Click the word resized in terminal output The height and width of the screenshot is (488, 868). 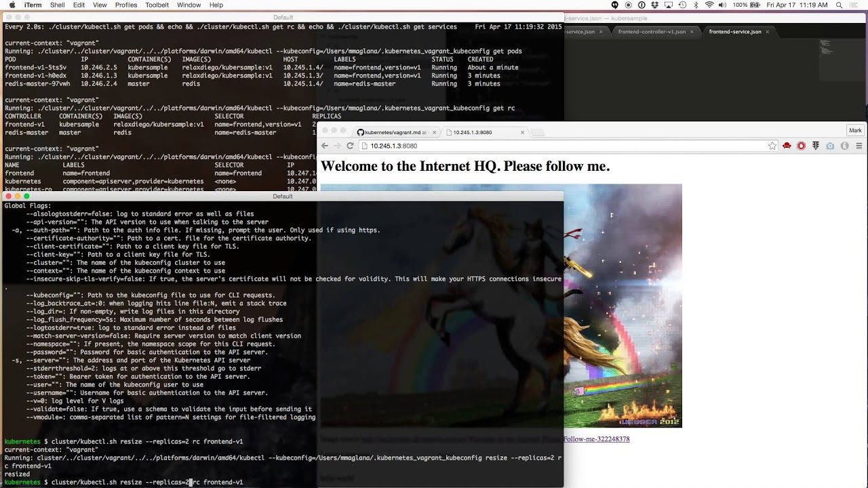pos(17,474)
